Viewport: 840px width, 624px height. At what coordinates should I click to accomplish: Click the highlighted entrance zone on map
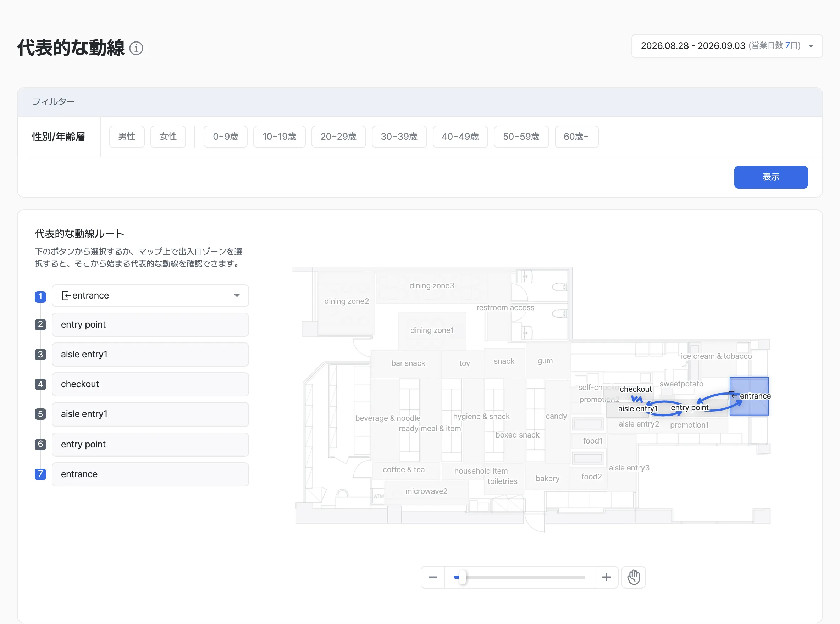point(748,396)
